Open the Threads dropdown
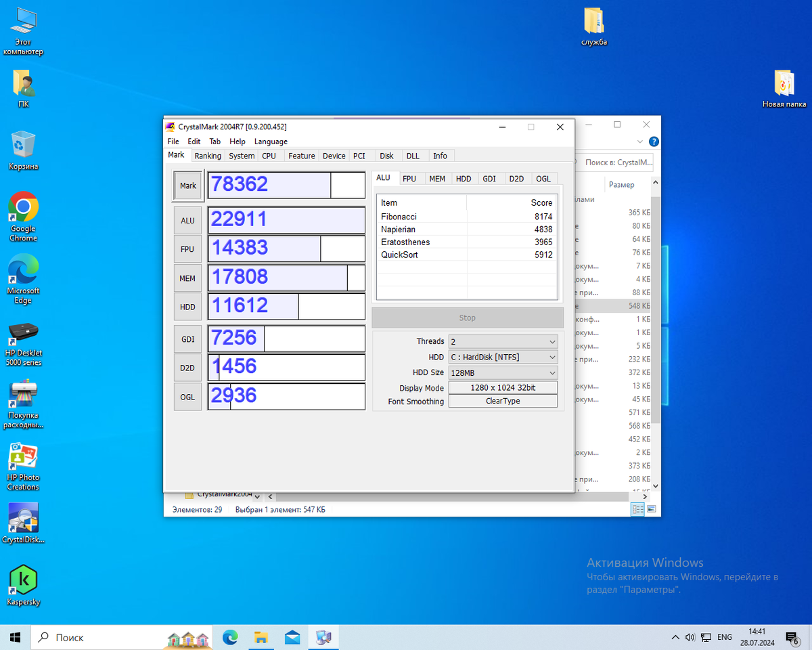 pos(503,341)
